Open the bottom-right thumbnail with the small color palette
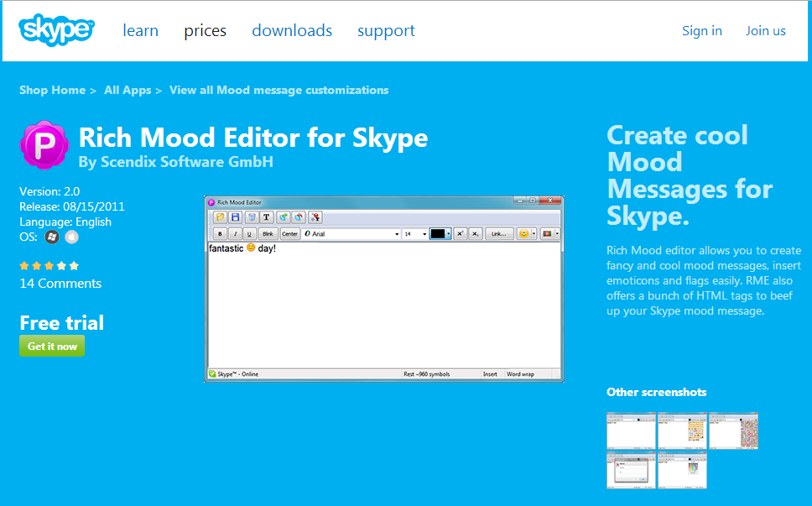Screen dimensions: 812x506 [682, 470]
